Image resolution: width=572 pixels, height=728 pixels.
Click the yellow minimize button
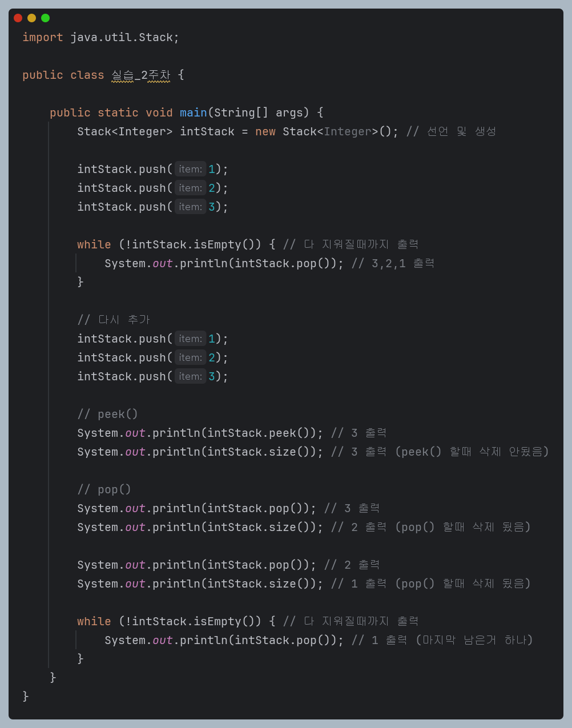click(x=31, y=18)
